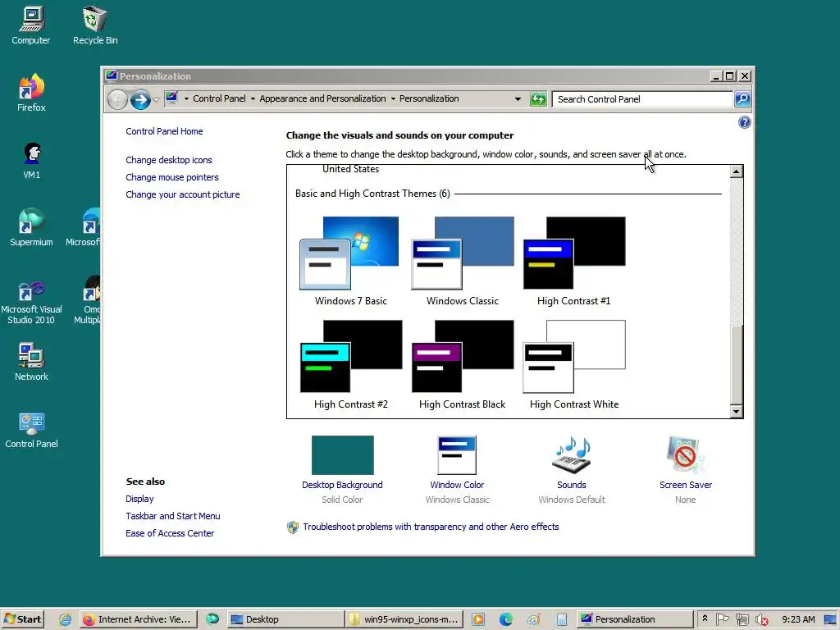This screenshot has width=840, height=630.
Task: Click the Microsoft Edge taskbar icon
Action: (x=505, y=619)
